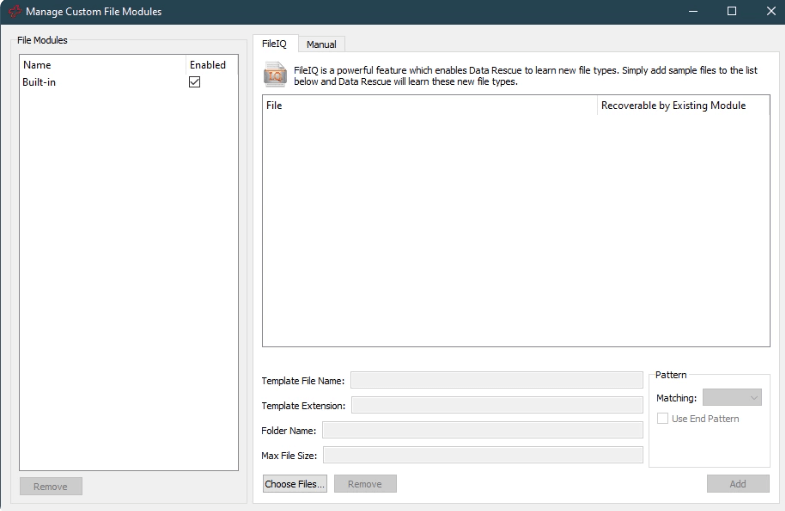Click the Name column header
This screenshot has height=511, width=785.
point(103,65)
